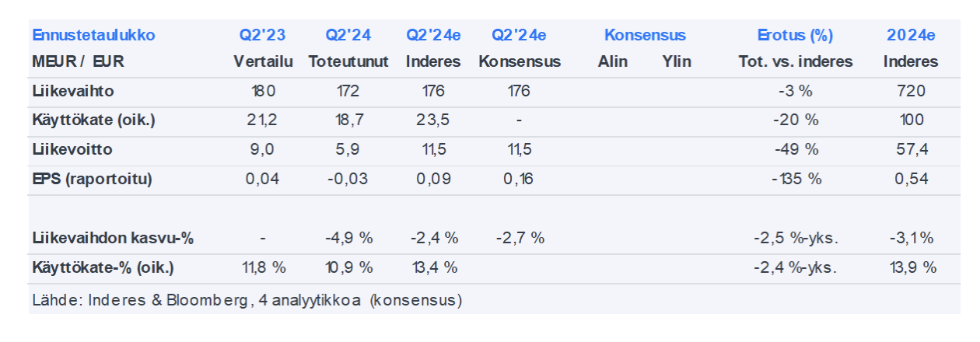Screen dimensions: 980x342
Task: Select the Liikevaihto 2024e value 720
Action: click(911, 91)
